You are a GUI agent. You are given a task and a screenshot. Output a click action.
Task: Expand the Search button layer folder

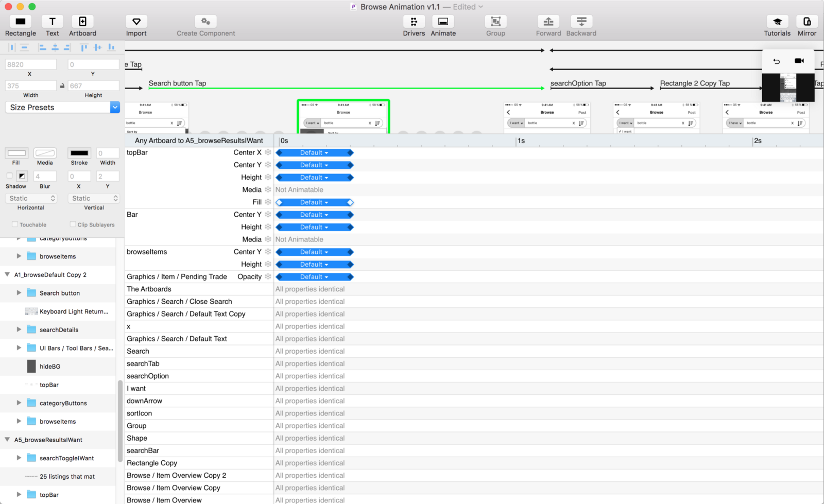tap(19, 293)
